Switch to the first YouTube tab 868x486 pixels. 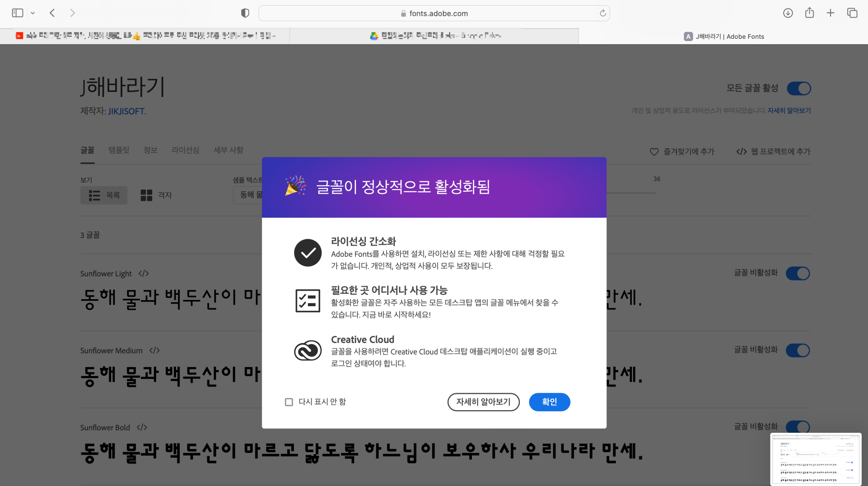145,36
